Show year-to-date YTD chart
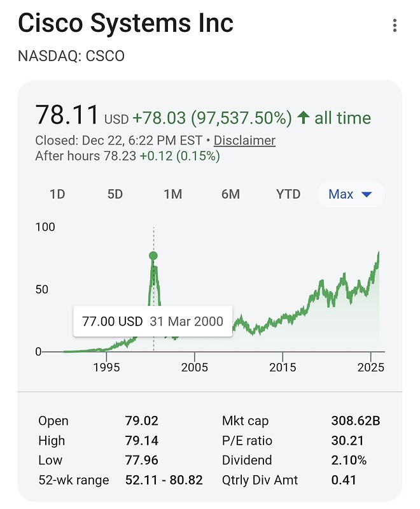Screen dimensions: 420x509 [x=288, y=194]
